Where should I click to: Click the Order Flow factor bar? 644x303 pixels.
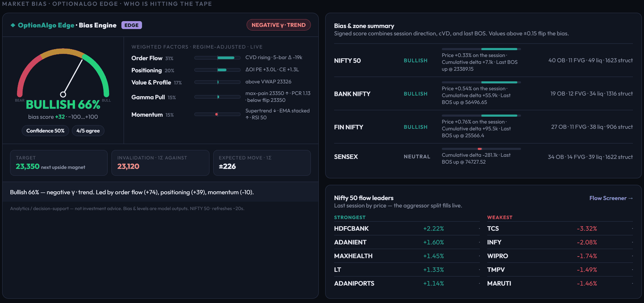pos(218,58)
